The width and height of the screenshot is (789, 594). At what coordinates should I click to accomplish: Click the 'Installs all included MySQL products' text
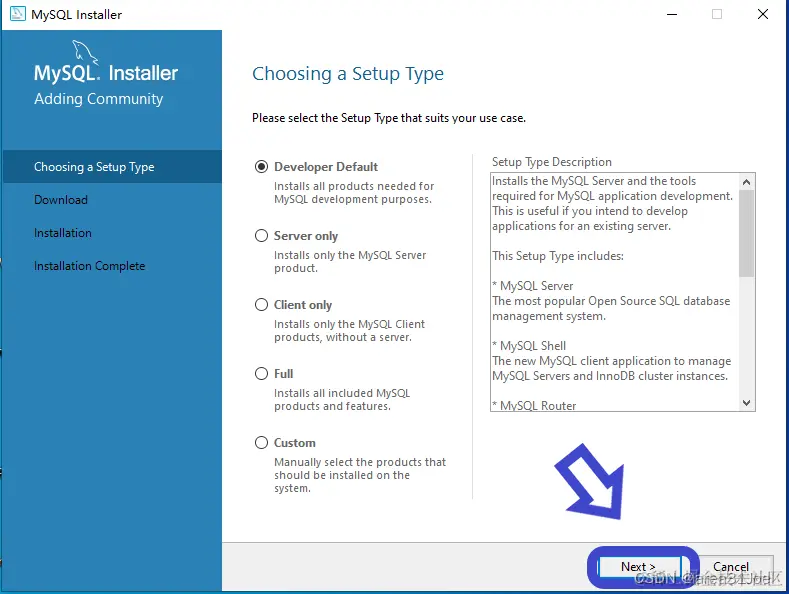(342, 400)
